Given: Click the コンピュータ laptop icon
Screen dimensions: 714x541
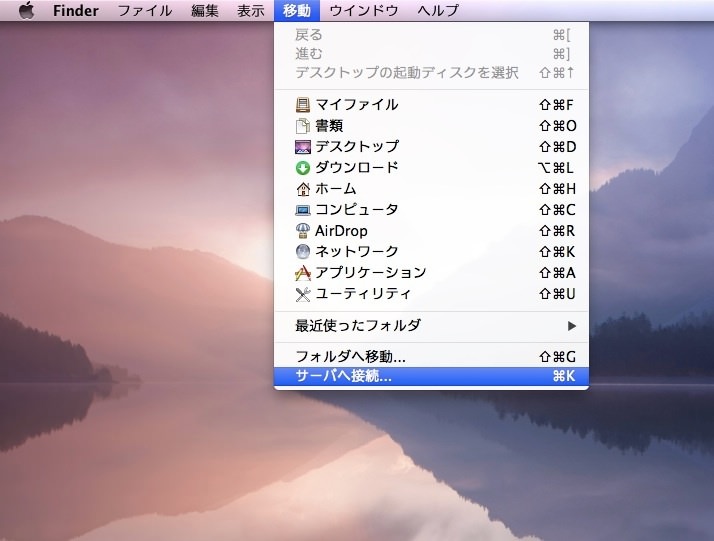Looking at the screenshot, I should pyautogui.click(x=303, y=210).
